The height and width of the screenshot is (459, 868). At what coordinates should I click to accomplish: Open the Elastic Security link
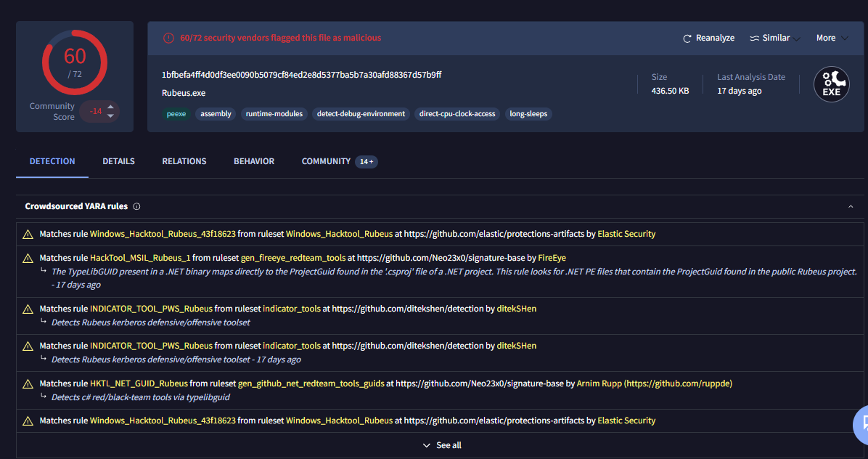626,234
